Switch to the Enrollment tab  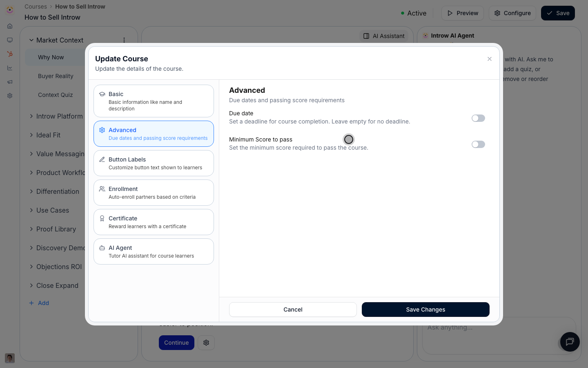pos(154,193)
